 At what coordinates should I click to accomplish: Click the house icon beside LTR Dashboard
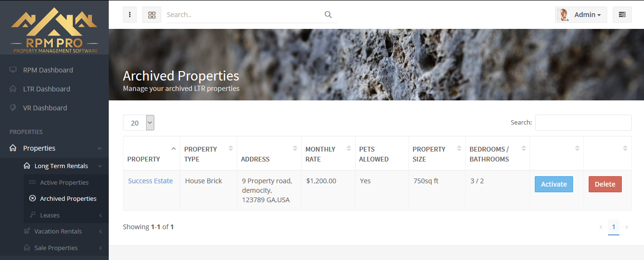[x=13, y=89]
